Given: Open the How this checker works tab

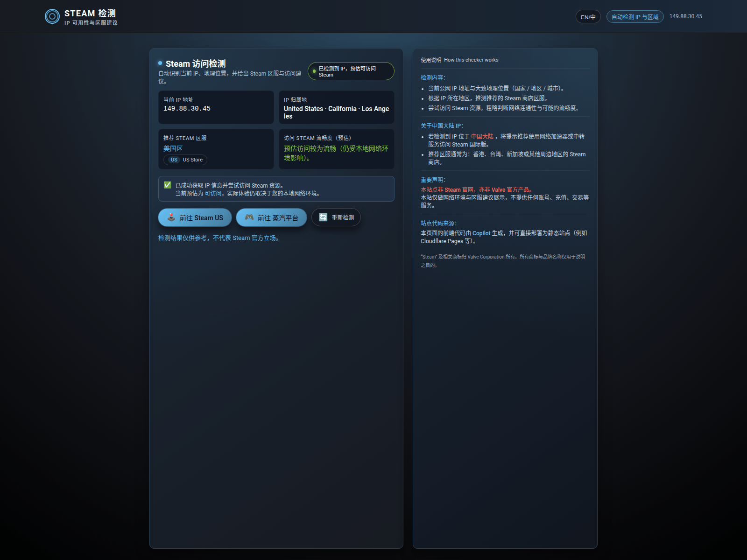Looking at the screenshot, I should point(472,60).
